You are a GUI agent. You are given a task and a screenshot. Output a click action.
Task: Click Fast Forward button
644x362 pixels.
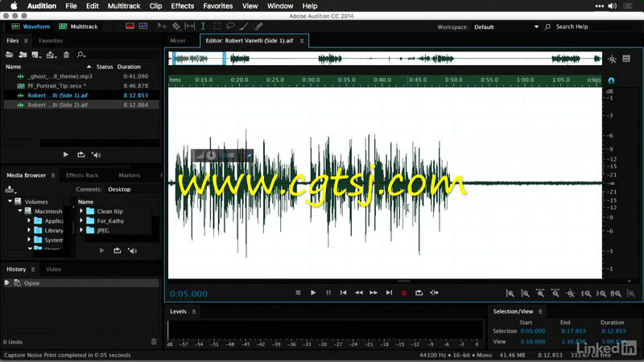(374, 293)
